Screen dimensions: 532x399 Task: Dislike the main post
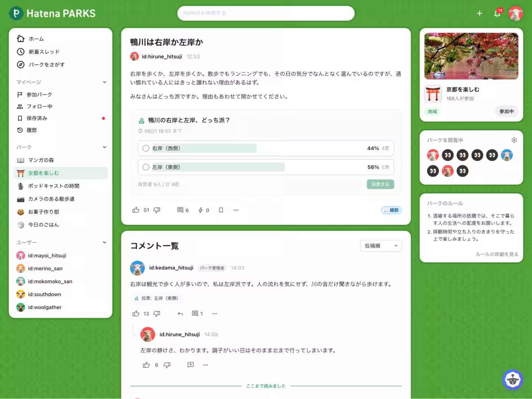click(156, 210)
